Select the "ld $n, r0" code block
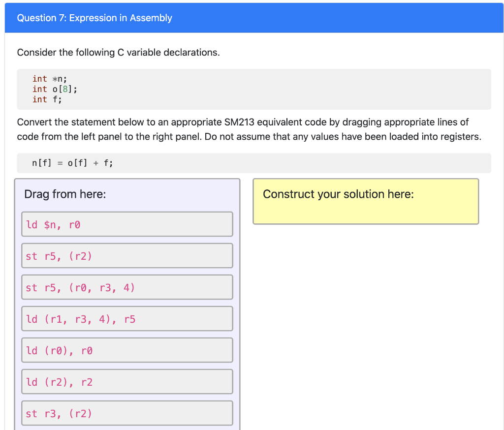504x430 pixels. [x=126, y=224]
